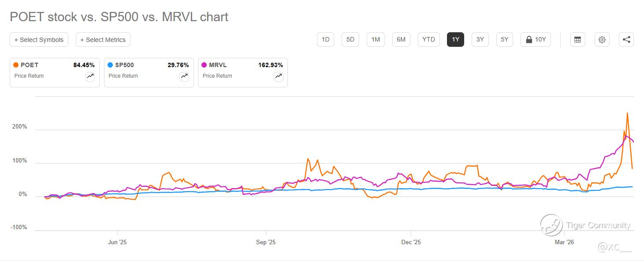Click the POET peak on chart
644x261 pixels.
[x=627, y=113]
